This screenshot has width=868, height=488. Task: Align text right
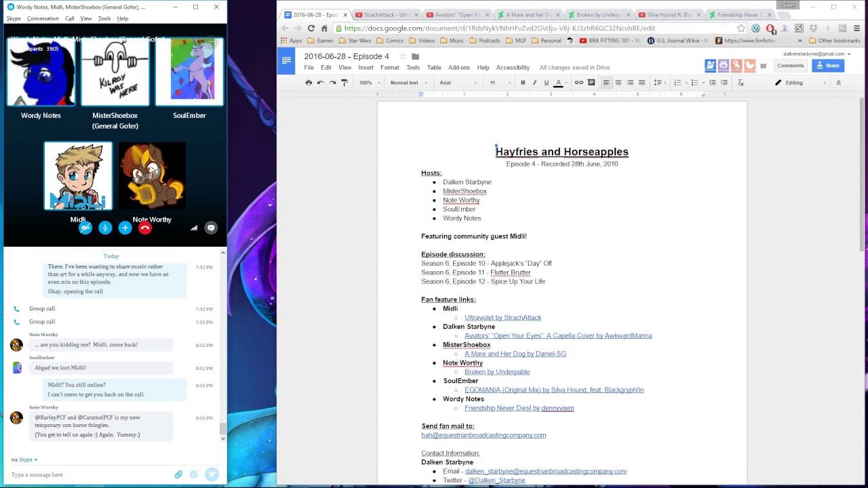click(x=630, y=83)
